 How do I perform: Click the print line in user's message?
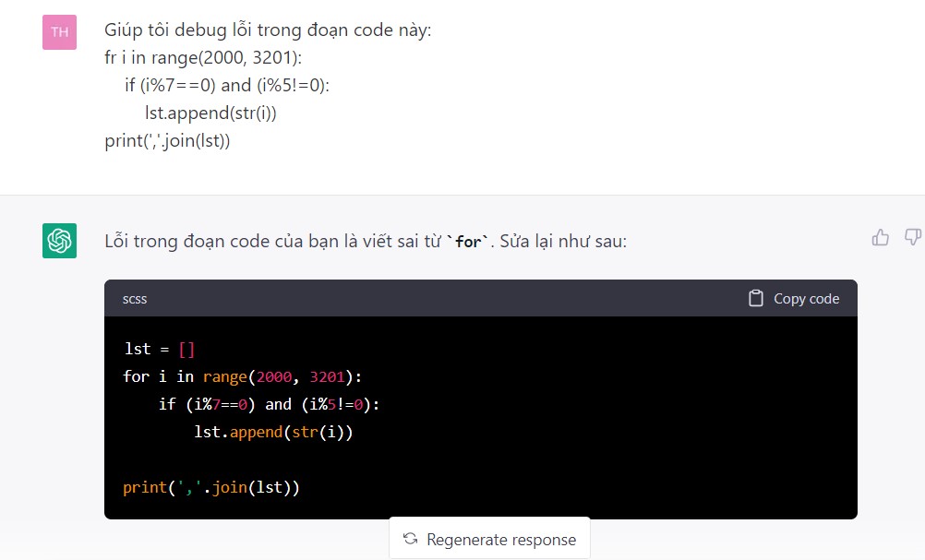pos(167,141)
